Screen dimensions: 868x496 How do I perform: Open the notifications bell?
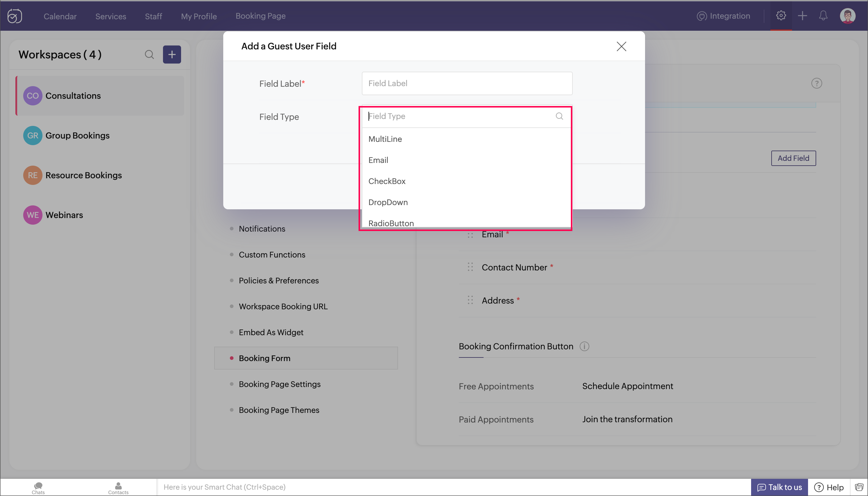pos(823,16)
